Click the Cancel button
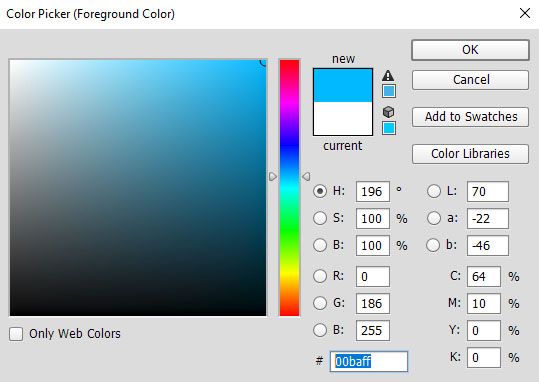 click(470, 80)
